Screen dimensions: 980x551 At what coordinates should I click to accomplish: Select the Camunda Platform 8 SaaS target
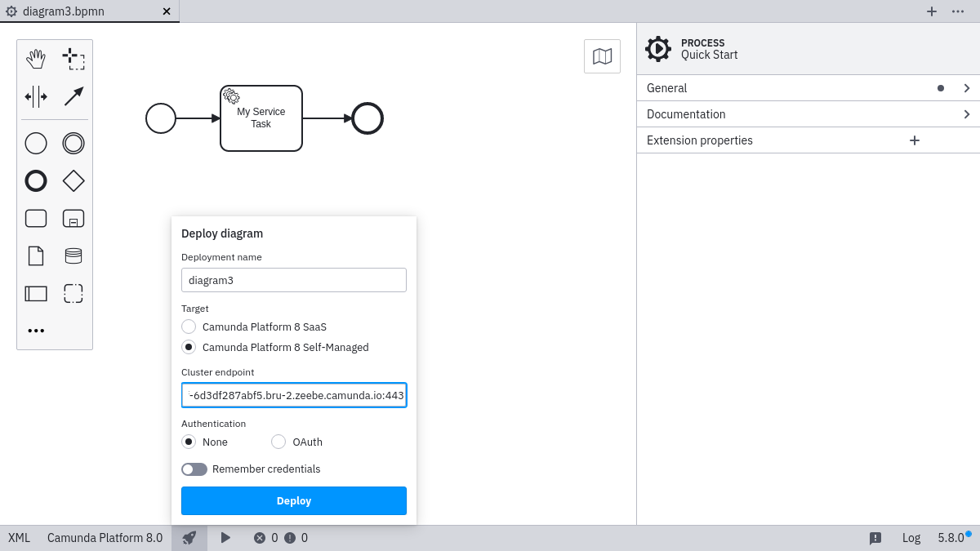coord(189,327)
